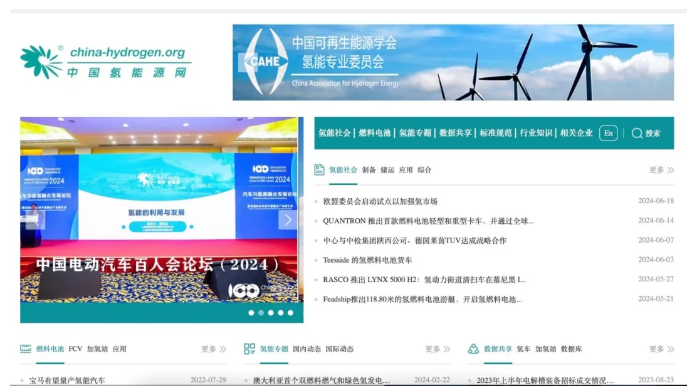Click the china-hydrogen.org flower logo

41,62
